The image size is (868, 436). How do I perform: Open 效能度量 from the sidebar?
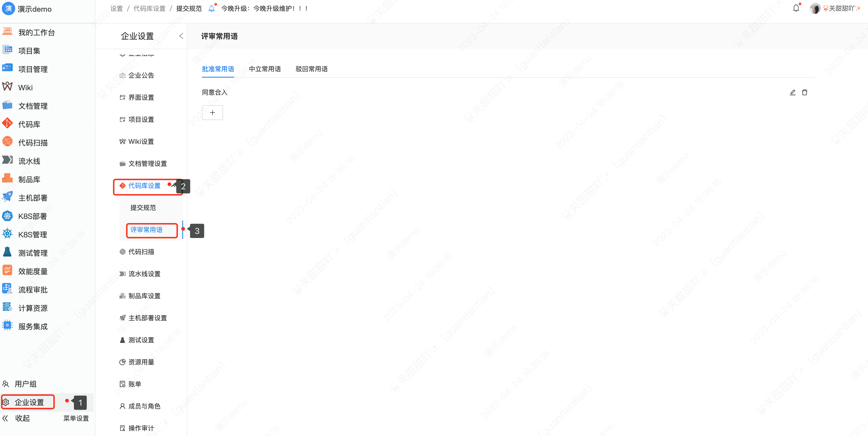[x=33, y=272]
